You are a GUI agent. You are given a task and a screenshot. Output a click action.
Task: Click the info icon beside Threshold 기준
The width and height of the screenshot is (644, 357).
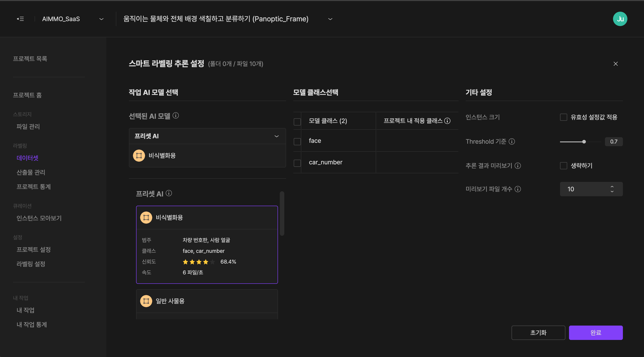pos(512,141)
